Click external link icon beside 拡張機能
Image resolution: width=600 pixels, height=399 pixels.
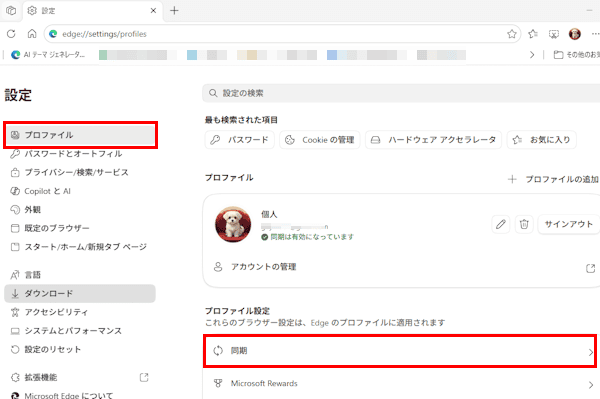(x=144, y=378)
